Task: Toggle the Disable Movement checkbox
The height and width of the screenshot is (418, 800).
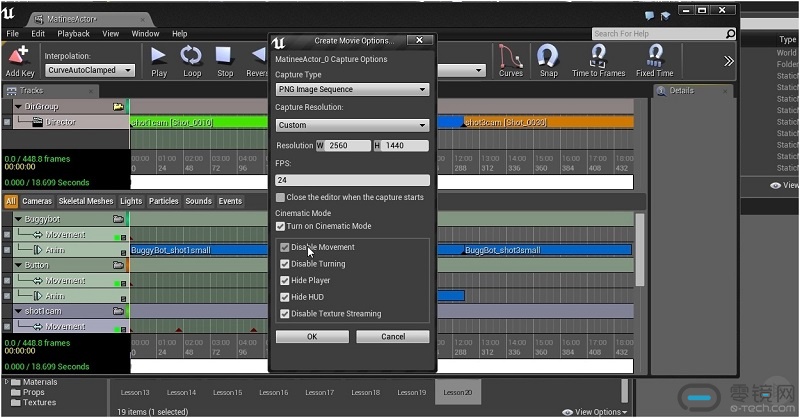Action: (285, 248)
